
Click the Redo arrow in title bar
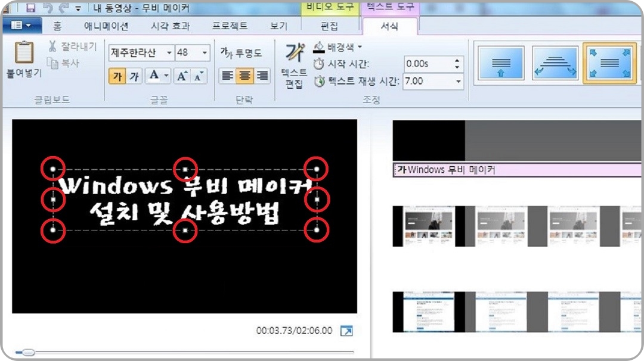pyautogui.click(x=63, y=7)
